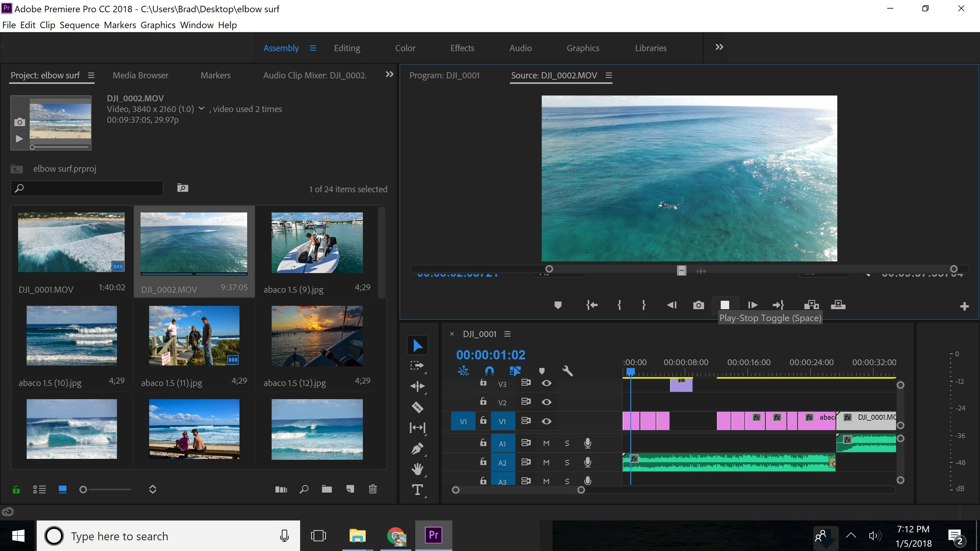Open timeline wrench display settings
Viewport: 980px width, 551px height.
(x=567, y=371)
